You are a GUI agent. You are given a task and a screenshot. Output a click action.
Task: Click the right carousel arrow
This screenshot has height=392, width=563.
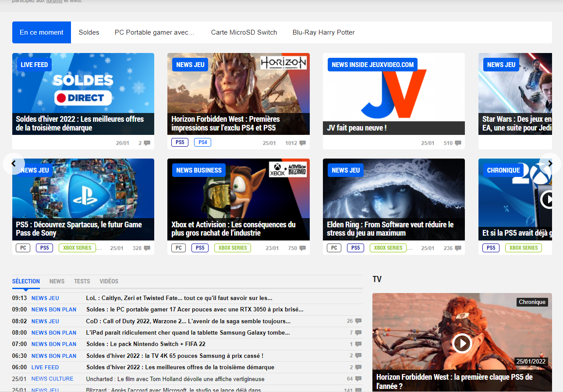pos(550,164)
